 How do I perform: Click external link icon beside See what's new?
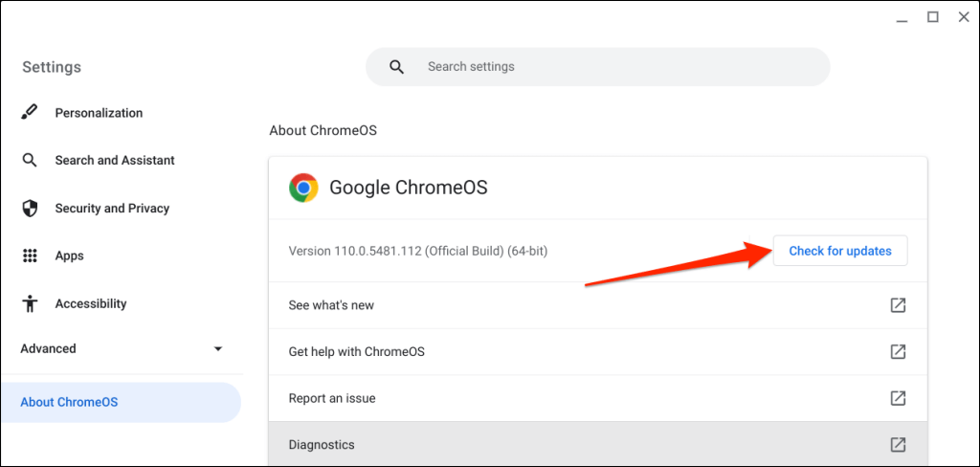898,305
